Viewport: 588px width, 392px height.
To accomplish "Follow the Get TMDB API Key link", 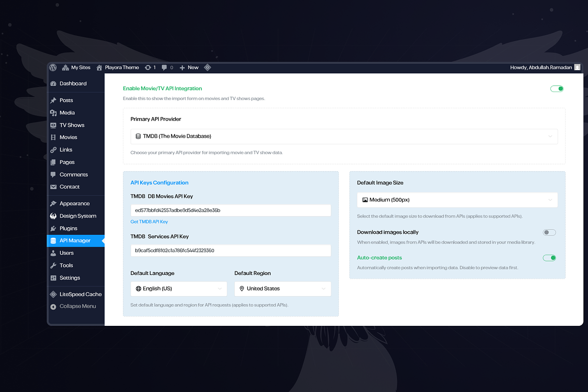I will pos(149,222).
